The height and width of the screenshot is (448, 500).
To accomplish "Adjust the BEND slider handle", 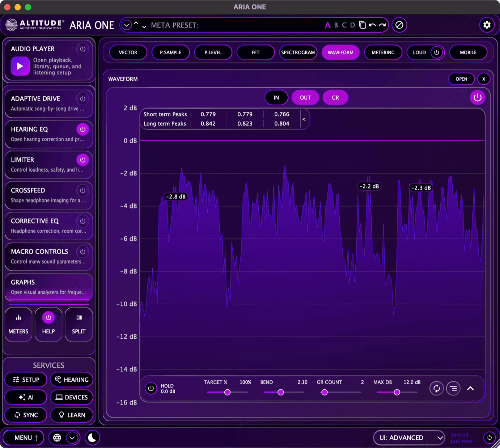I will (x=281, y=392).
